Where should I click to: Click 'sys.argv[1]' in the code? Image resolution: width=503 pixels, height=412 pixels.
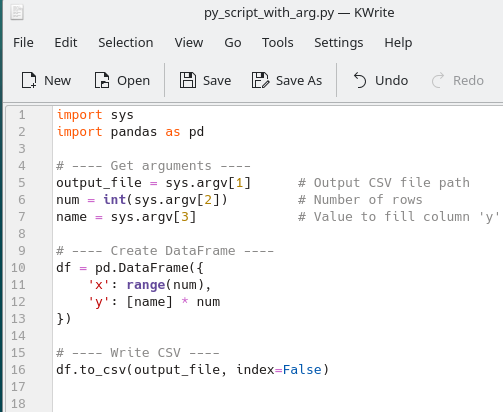tap(208, 183)
